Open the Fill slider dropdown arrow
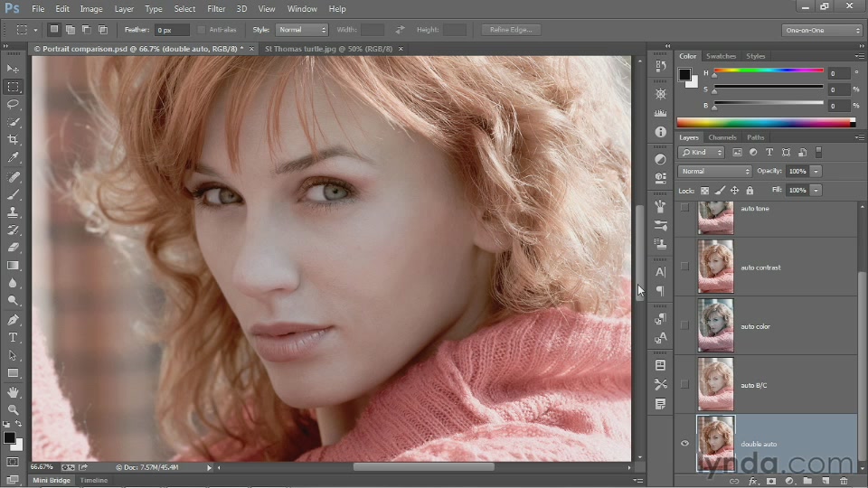The width and height of the screenshot is (868, 488). point(816,191)
